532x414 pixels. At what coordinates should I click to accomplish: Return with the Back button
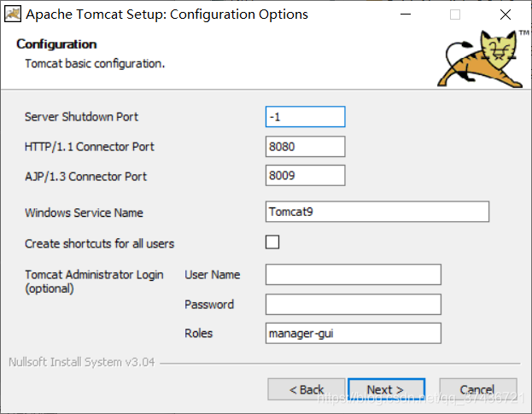307,389
